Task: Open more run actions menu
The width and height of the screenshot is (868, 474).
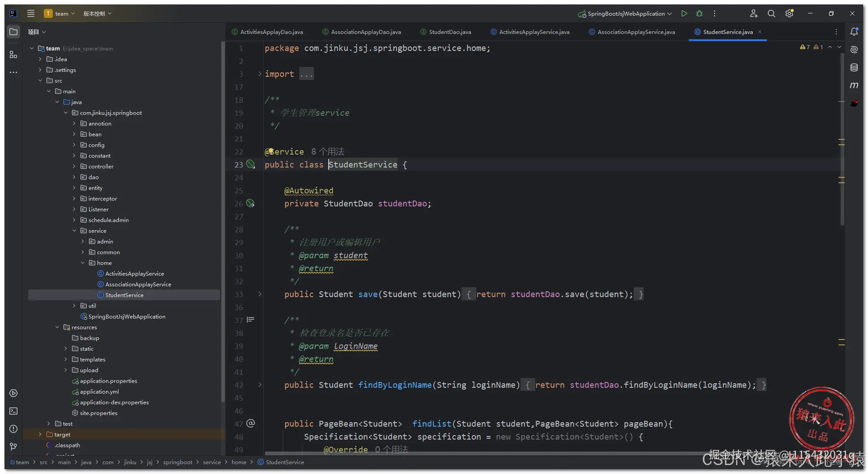Action: (715, 13)
